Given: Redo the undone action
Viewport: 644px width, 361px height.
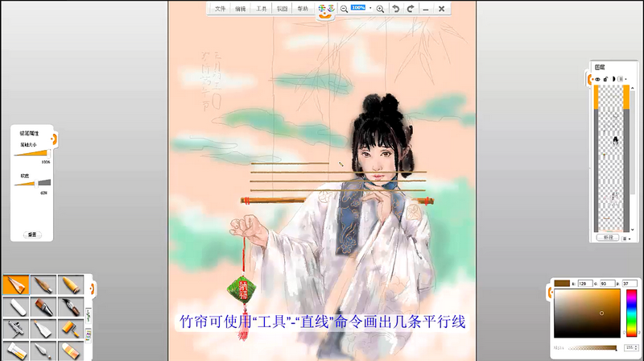Looking at the screenshot, I should point(411,8).
